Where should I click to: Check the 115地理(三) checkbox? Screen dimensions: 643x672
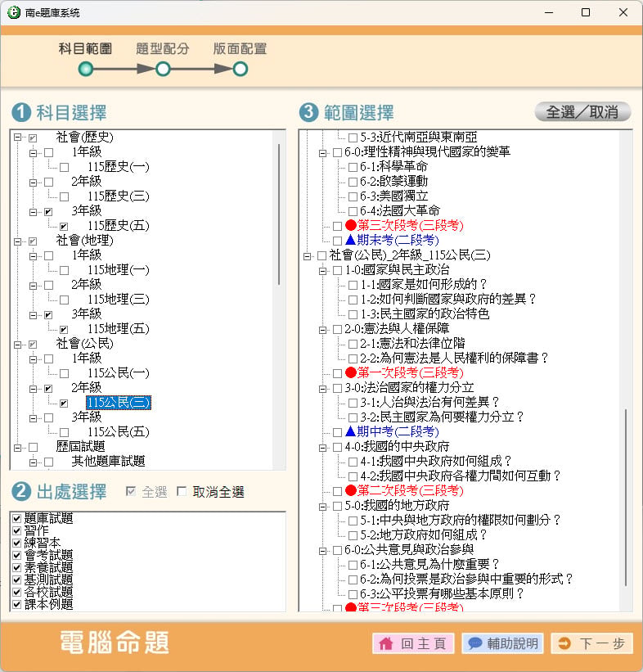(65, 300)
